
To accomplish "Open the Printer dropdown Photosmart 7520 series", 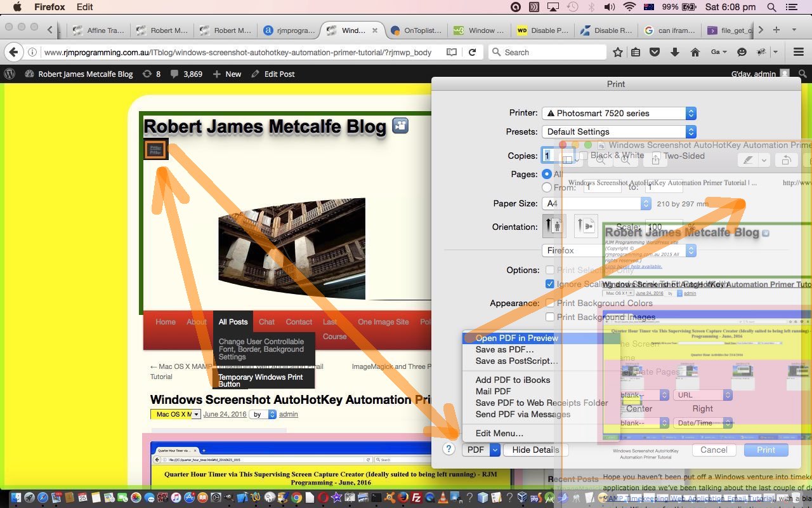I will coord(619,113).
